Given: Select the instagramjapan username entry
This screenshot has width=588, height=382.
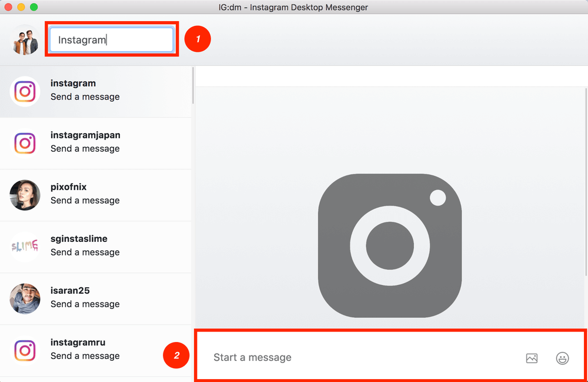Looking at the screenshot, I should point(85,135).
